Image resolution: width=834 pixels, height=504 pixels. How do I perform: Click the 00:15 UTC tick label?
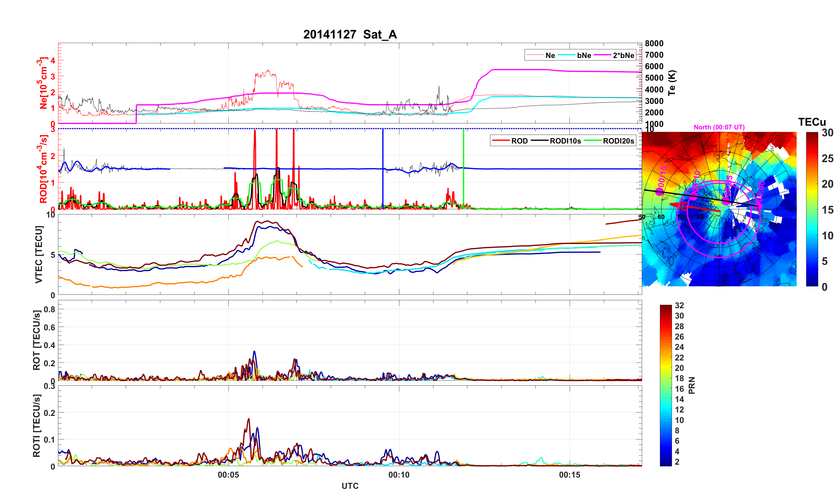pos(569,474)
